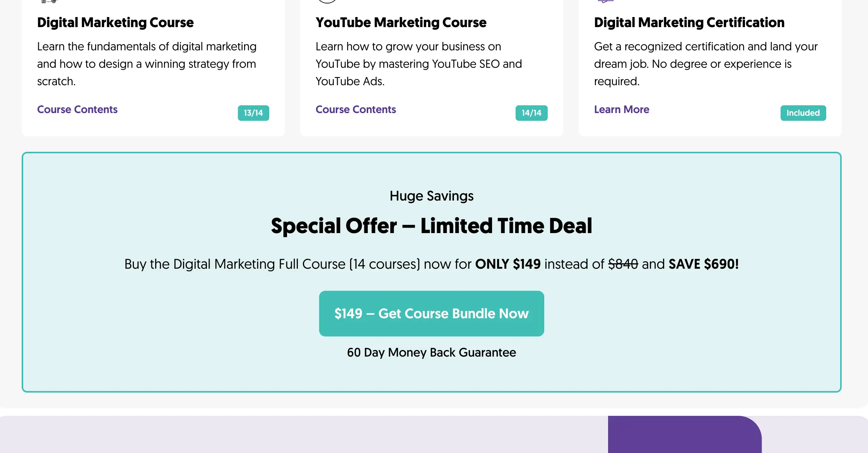Click the green Included badge

tap(803, 113)
